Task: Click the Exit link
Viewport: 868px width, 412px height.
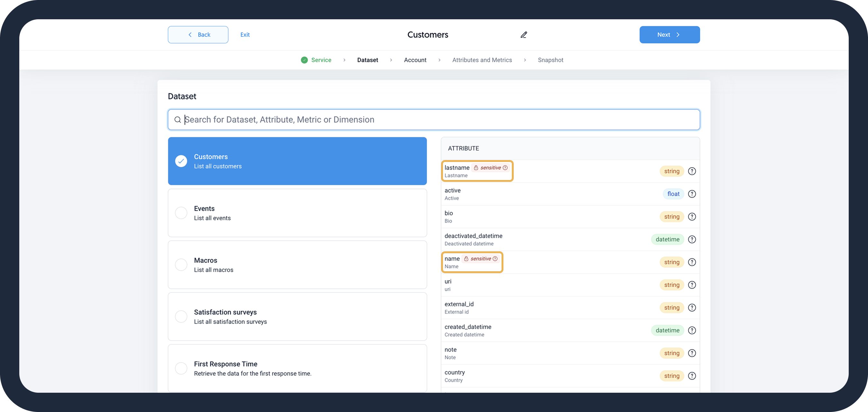Action: 245,35
